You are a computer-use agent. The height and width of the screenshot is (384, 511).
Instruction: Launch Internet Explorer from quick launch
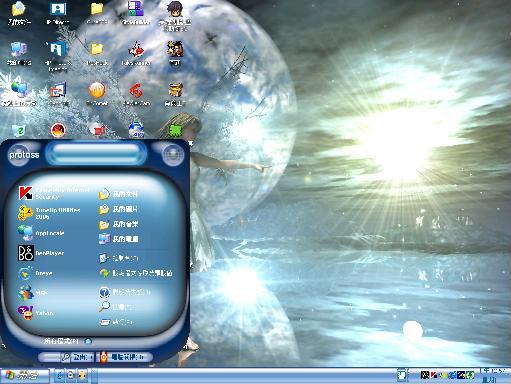coord(59,376)
